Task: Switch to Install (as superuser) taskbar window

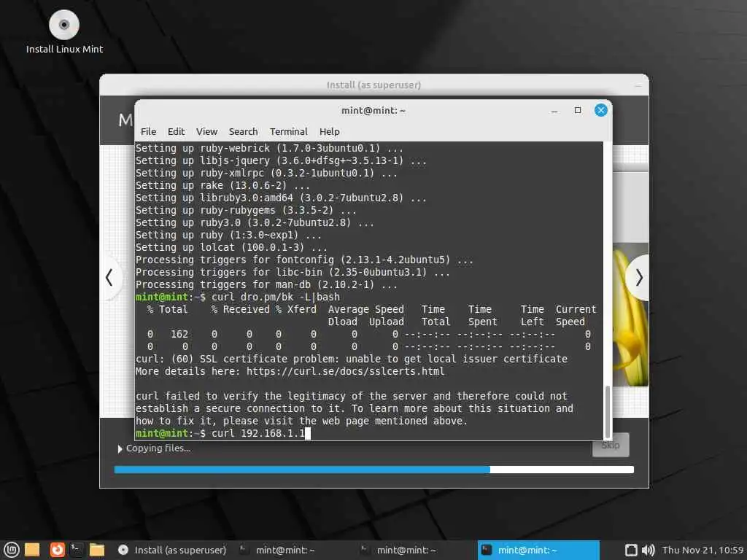Action: click(x=172, y=550)
